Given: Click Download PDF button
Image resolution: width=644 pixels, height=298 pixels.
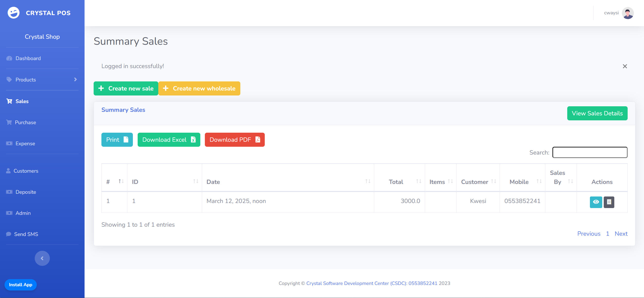Looking at the screenshot, I should point(235,140).
